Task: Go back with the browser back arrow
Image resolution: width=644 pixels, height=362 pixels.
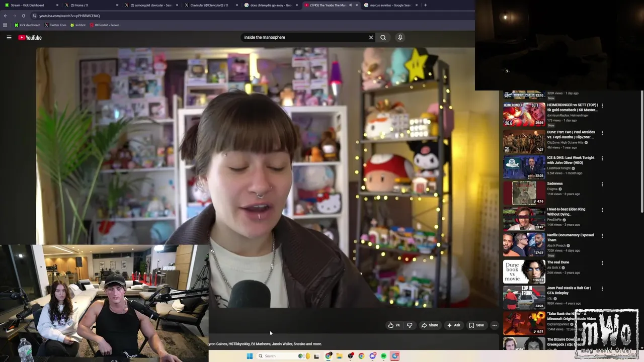Action: 6,16
